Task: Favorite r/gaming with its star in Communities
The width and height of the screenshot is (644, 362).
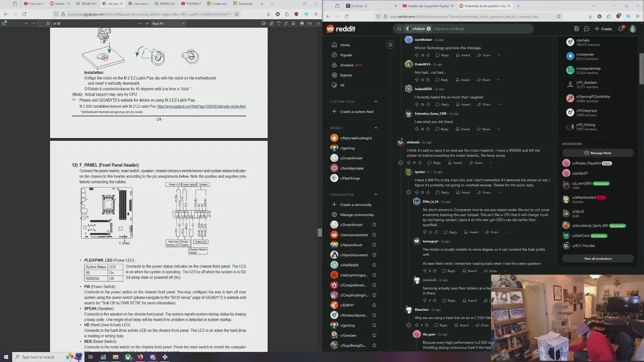Action: (x=374, y=325)
